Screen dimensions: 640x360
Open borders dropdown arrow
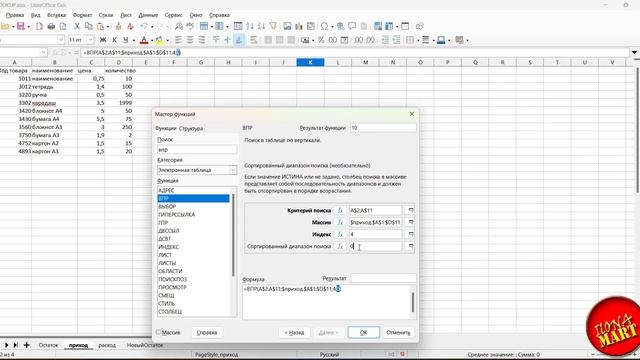click(418, 40)
